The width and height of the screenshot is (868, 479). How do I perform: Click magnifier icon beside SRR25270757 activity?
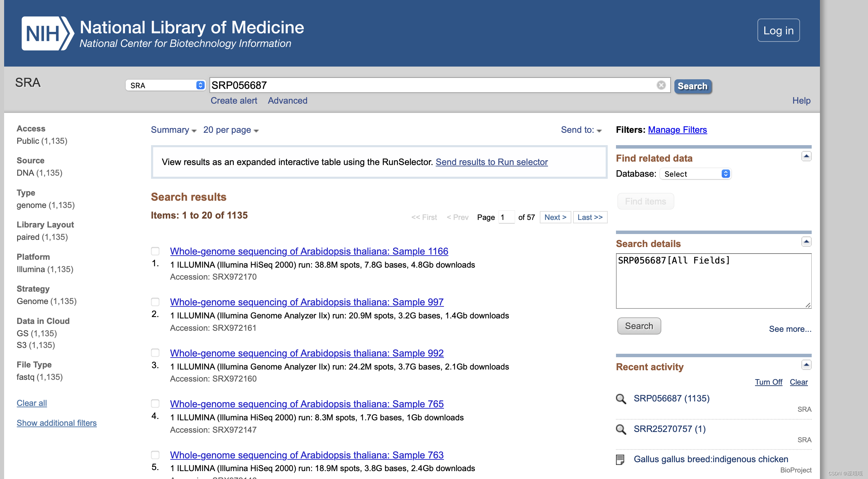point(621,429)
